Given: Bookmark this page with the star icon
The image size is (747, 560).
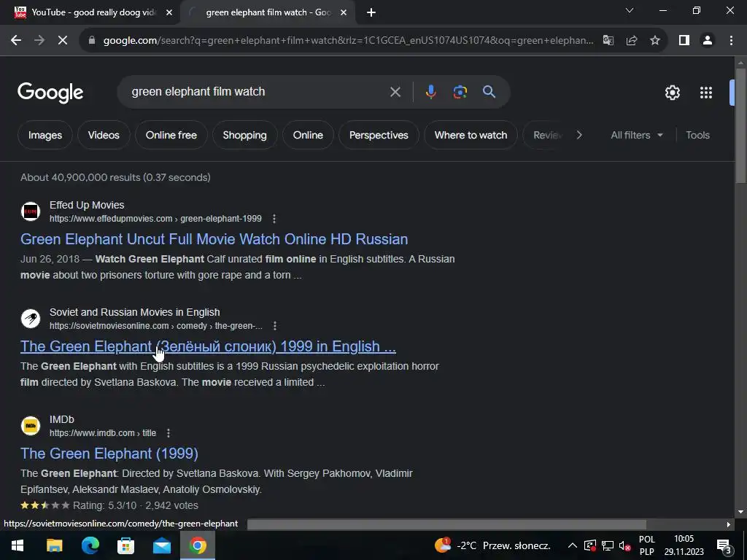Looking at the screenshot, I should click(655, 41).
